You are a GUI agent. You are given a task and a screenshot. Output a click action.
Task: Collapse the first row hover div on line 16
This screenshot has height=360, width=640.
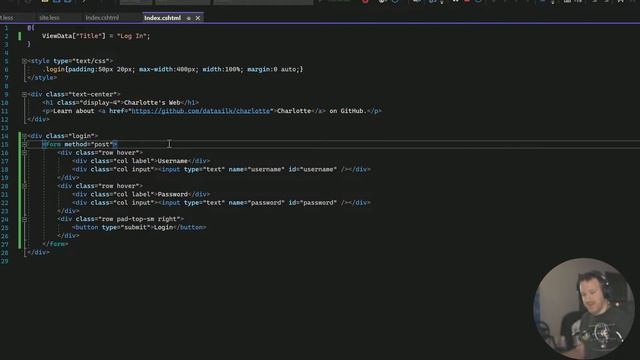24,153
